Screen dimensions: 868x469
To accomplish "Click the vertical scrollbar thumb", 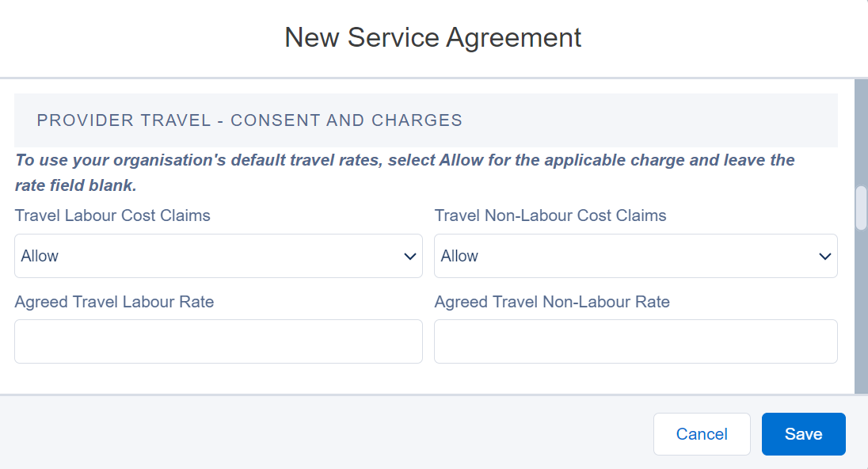I will (862, 208).
